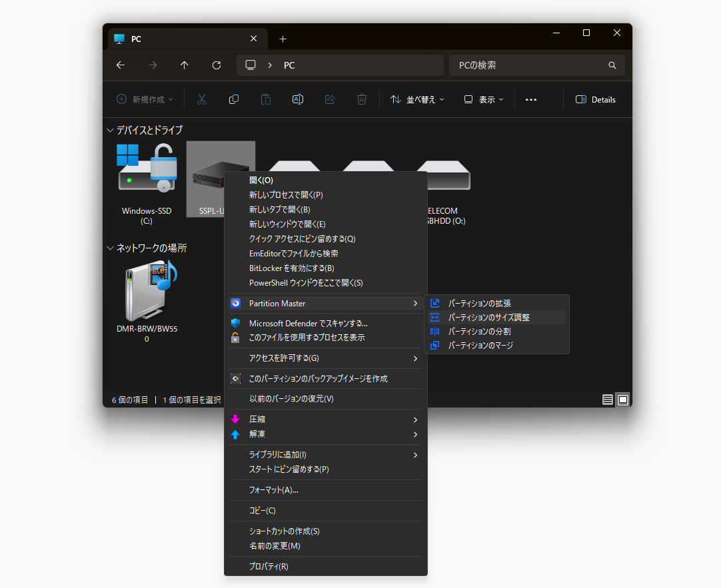Image resolution: width=721 pixels, height=588 pixels.
Task: Choose 新しいプロセスで開く(P)
Action: click(x=326, y=194)
